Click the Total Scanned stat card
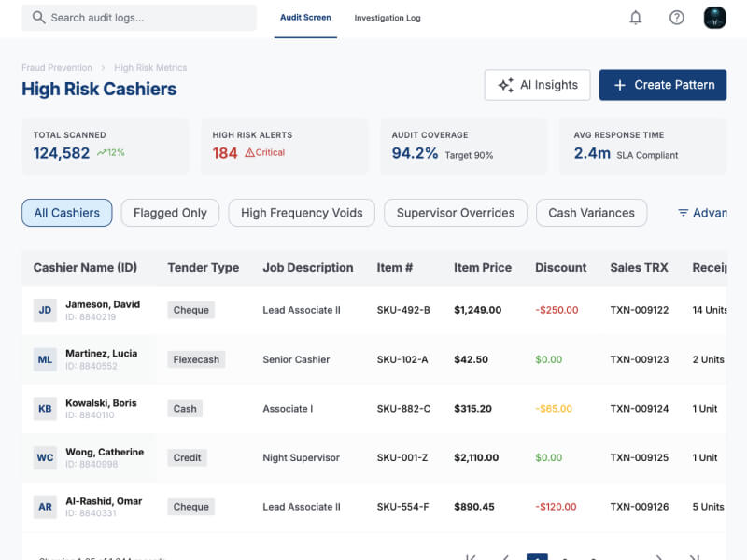747x560 pixels. click(105, 147)
